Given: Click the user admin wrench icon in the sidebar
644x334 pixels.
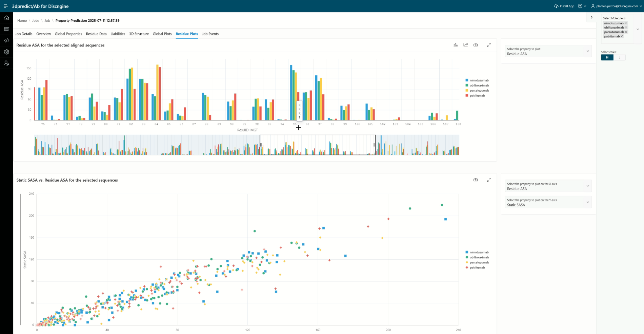Looking at the screenshot, I should (6, 63).
